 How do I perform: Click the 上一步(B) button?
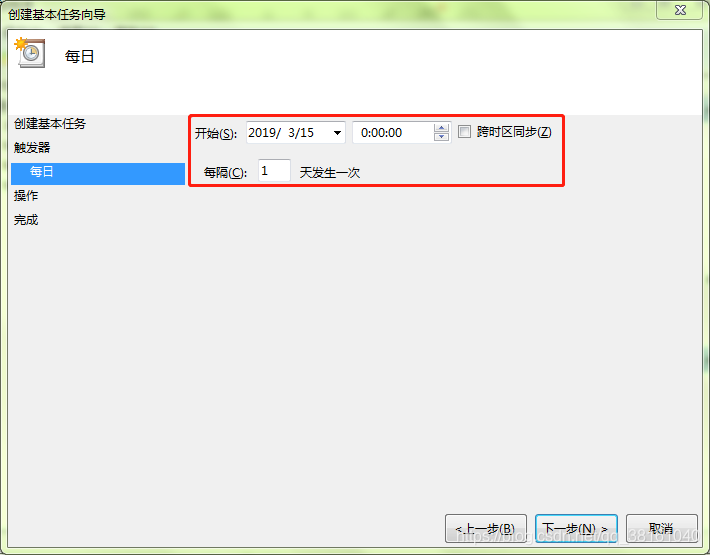pos(486,528)
